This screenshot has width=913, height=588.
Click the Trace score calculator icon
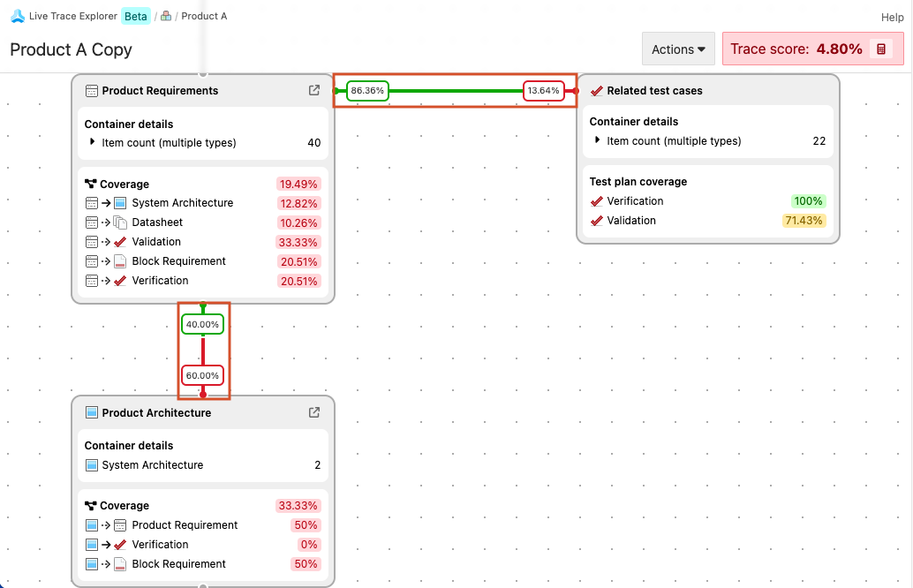880,49
